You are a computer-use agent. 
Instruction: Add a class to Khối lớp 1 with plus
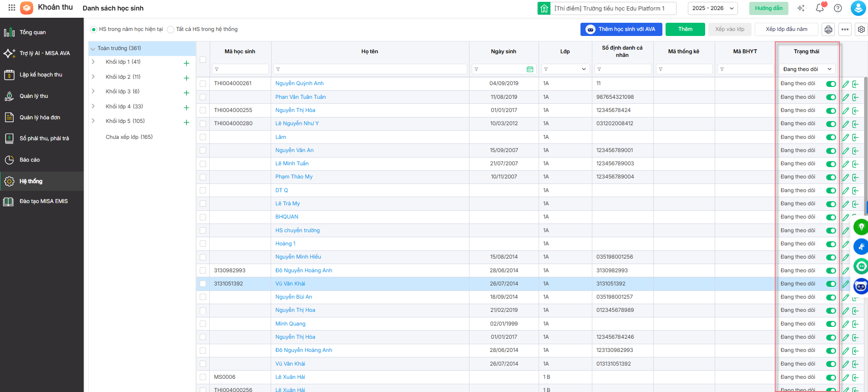186,63
